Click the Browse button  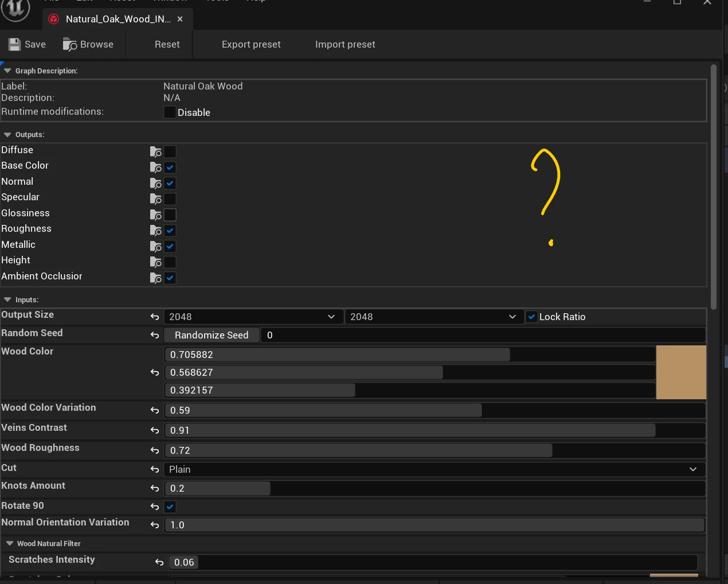(x=88, y=44)
